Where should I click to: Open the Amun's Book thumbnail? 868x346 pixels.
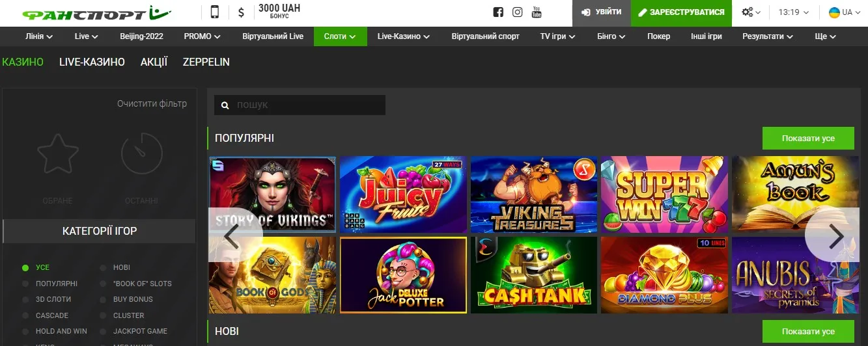tap(795, 194)
